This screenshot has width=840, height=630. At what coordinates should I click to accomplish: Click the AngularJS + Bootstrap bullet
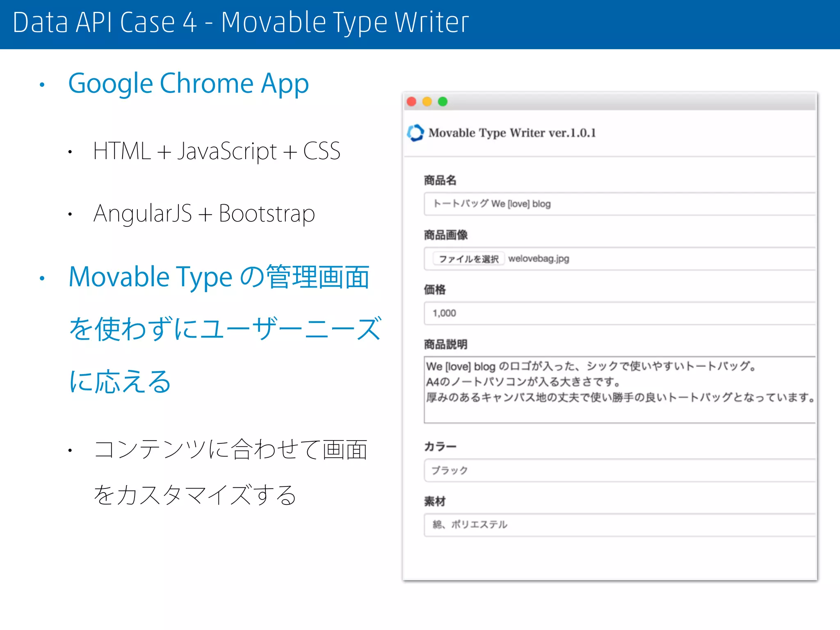(204, 213)
